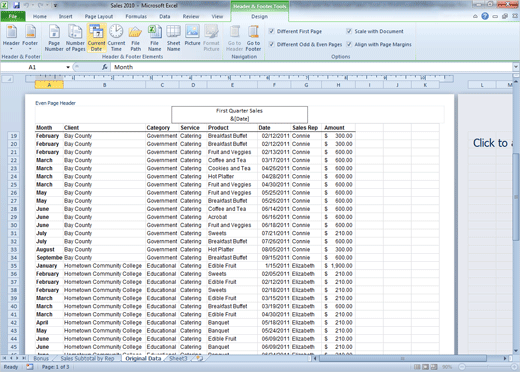
Task: Click Acrobat product cell in row 29
Action: click(232, 217)
